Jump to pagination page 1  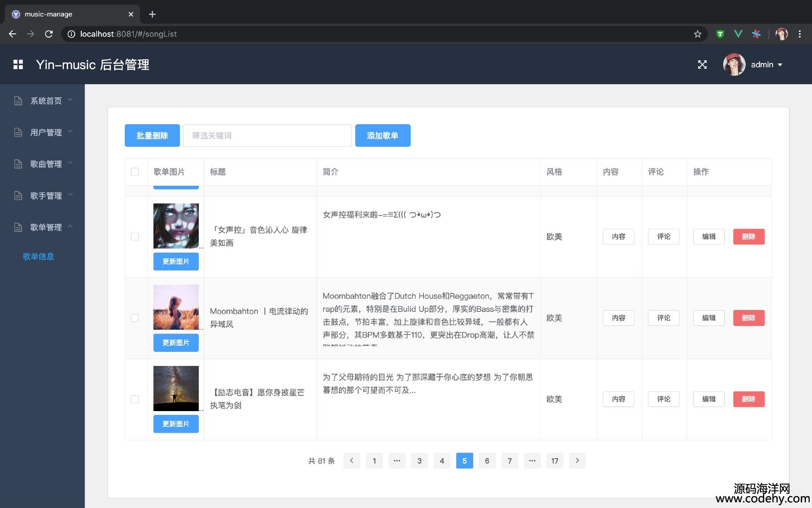(375, 460)
